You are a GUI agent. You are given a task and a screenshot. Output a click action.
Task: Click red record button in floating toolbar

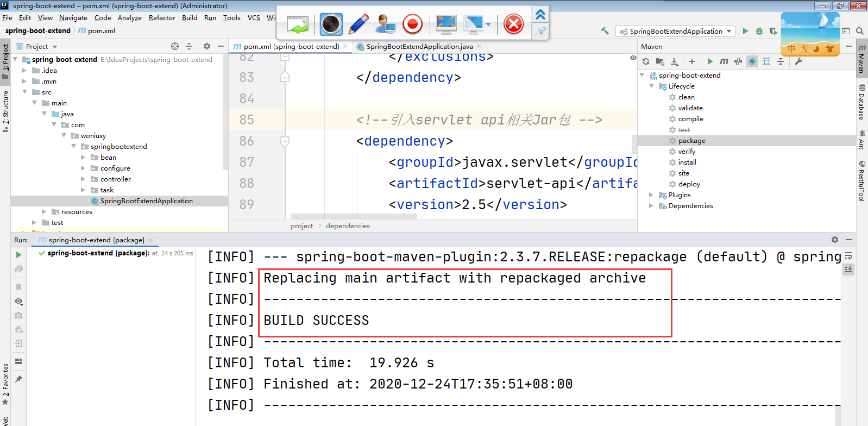413,24
